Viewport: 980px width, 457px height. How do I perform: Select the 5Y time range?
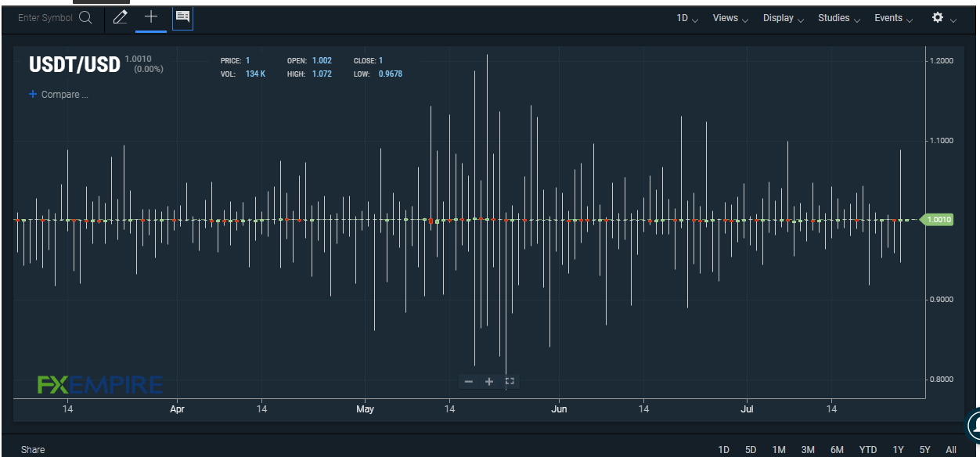925,450
